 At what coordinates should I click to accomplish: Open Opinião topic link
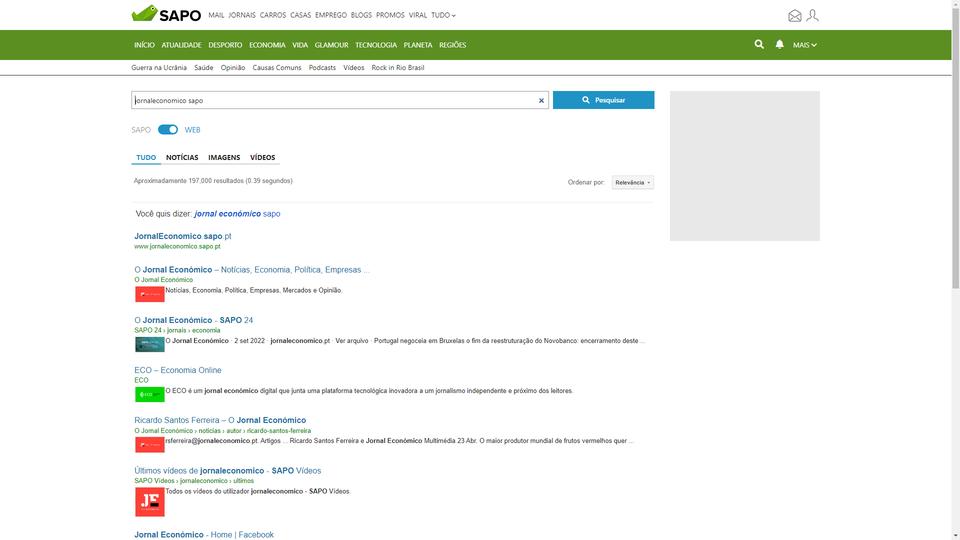pos(233,68)
